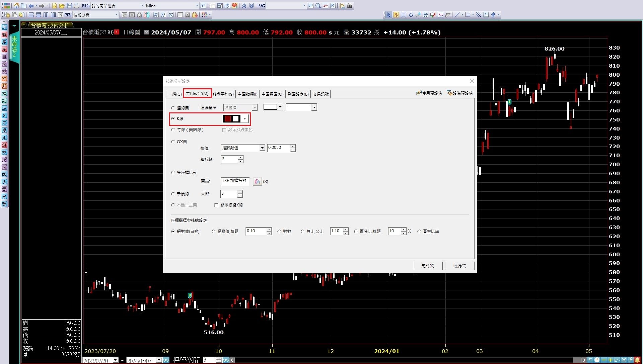Click the 使用預設值 button

(x=429, y=93)
